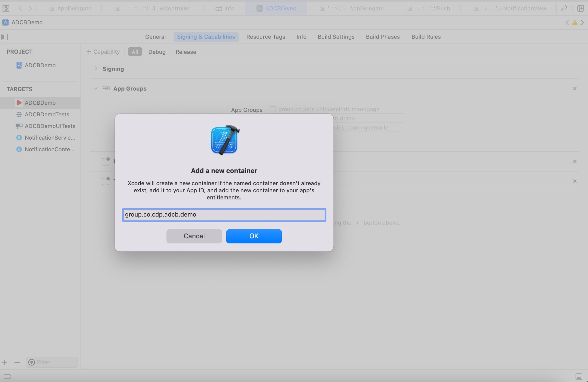The width and height of the screenshot is (588, 382).
Task: Add a target with the plus icon
Action: (x=5, y=362)
